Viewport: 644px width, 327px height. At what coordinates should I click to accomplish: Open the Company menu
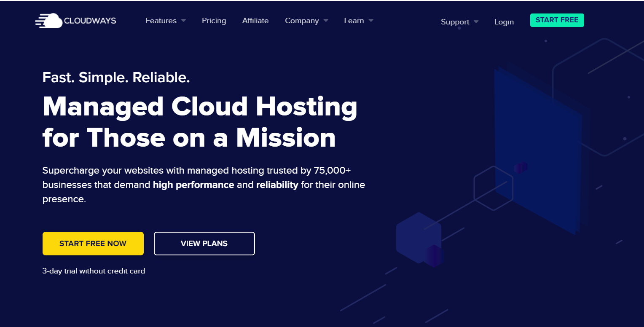(x=302, y=21)
